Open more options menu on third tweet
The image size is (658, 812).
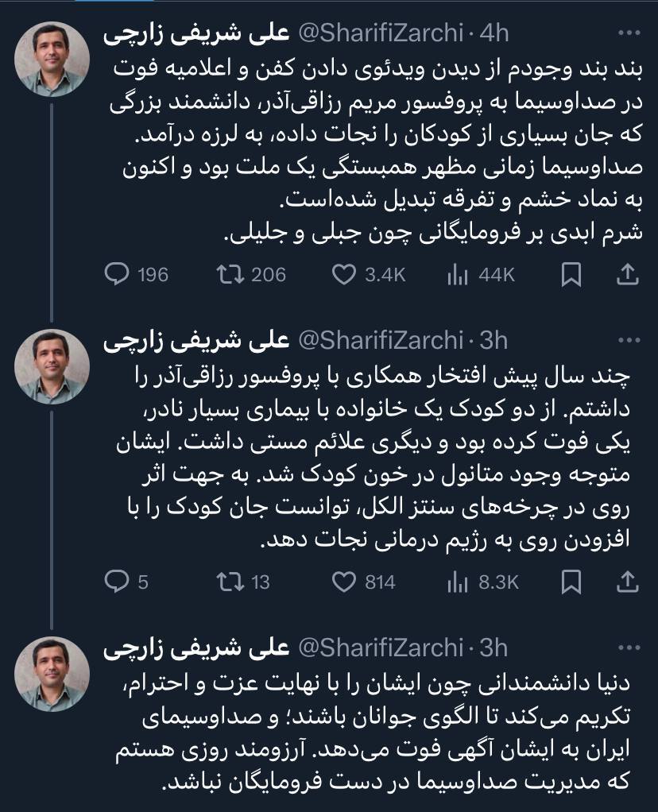tap(629, 648)
